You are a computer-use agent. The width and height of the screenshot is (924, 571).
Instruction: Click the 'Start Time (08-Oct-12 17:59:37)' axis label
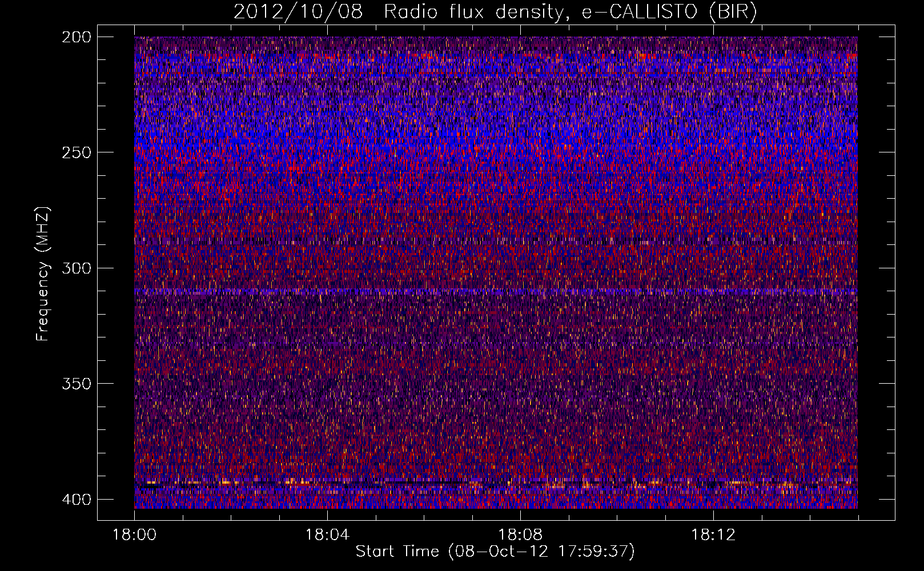495,552
